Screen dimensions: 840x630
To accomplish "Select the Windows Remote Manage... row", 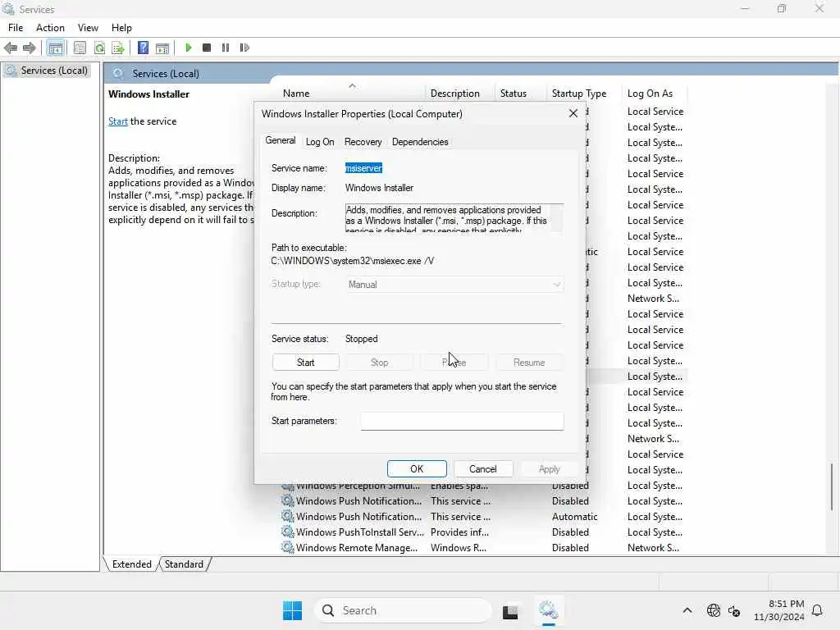I will 484,547.
